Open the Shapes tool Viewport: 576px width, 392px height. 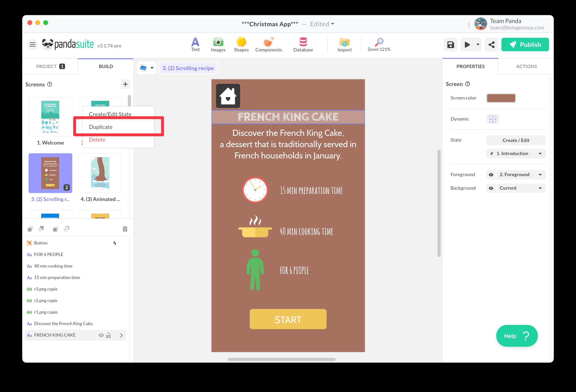click(241, 44)
